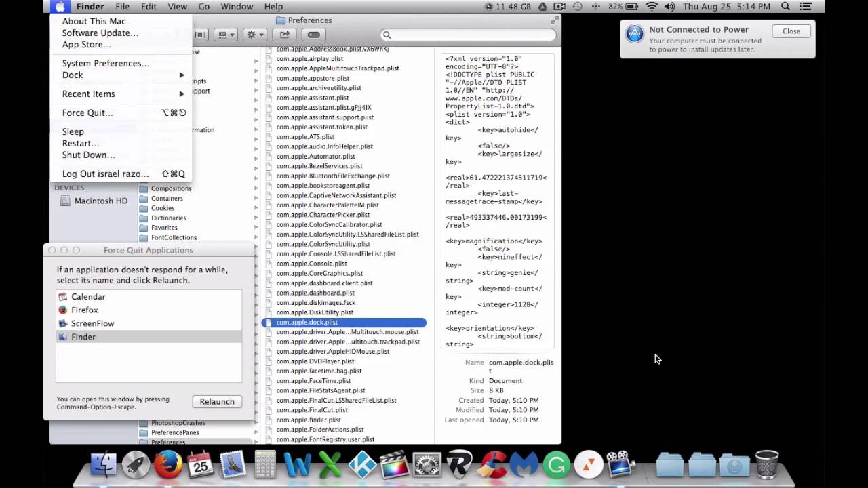Launch Microsoft Word from the Dock
Screen dimensions: 868x488
point(297,466)
